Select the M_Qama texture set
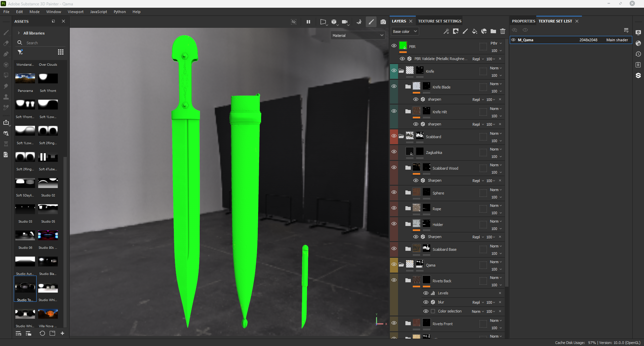 [x=526, y=40]
